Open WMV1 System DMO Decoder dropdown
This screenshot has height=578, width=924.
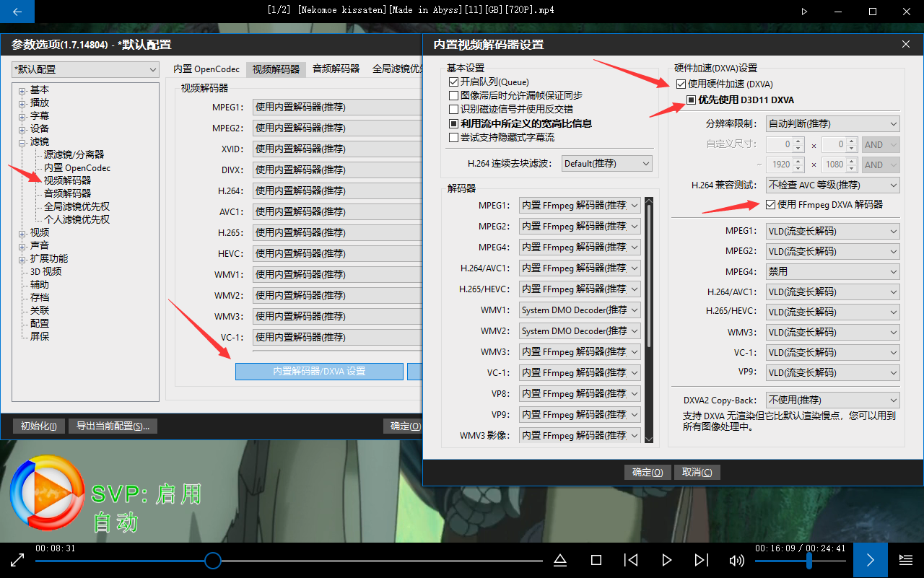(580, 310)
